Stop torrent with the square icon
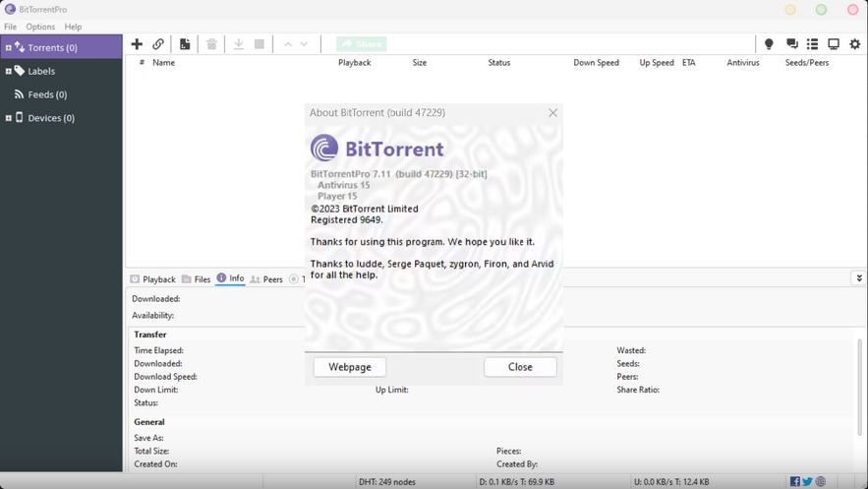This screenshot has width=868, height=489. (x=260, y=43)
